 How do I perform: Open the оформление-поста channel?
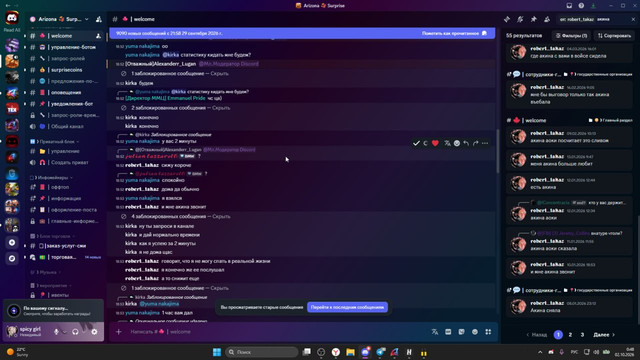pos(65,210)
